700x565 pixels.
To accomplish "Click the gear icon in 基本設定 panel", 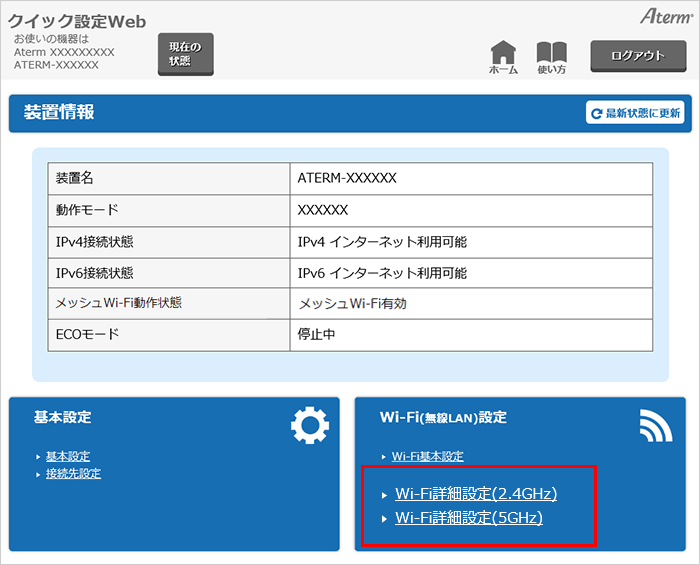I will click(x=309, y=427).
